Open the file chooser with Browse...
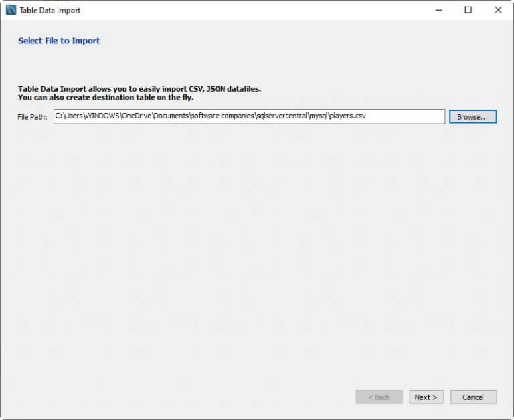Screen dimensions: 514x420 pyautogui.click(x=473, y=116)
